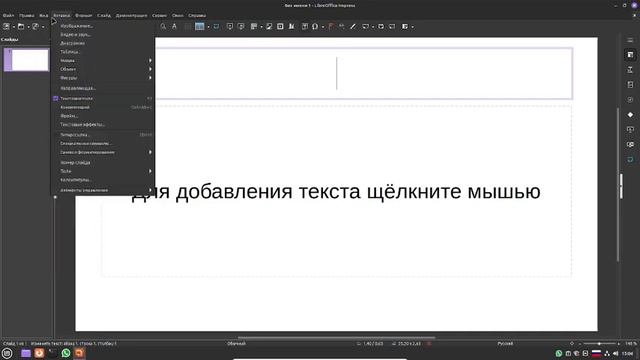The image size is (640, 360).
Task: Click the zoom slider handle in status bar
Action: pos(599,344)
